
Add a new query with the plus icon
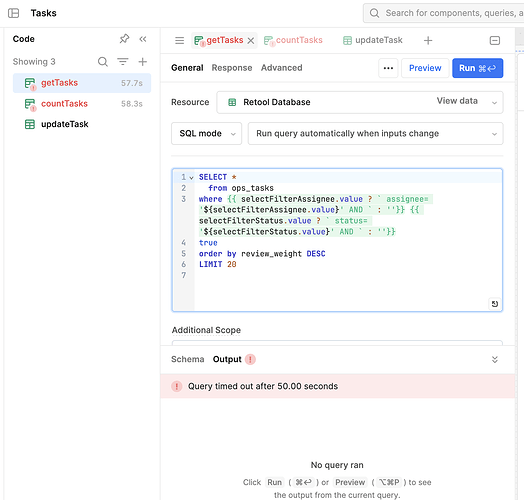[143, 61]
